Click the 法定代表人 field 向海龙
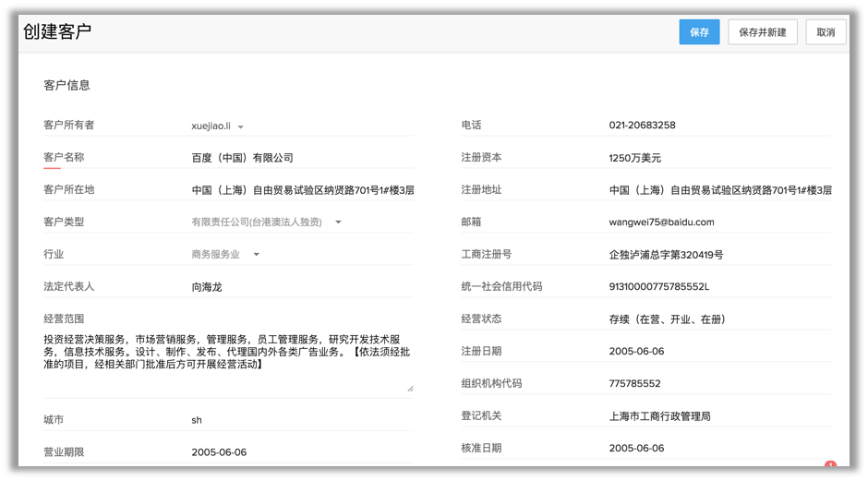 [302, 287]
